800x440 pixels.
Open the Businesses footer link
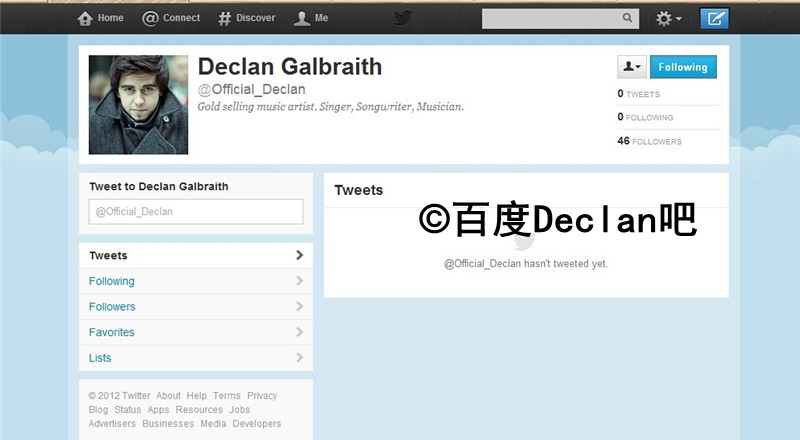tap(168, 424)
